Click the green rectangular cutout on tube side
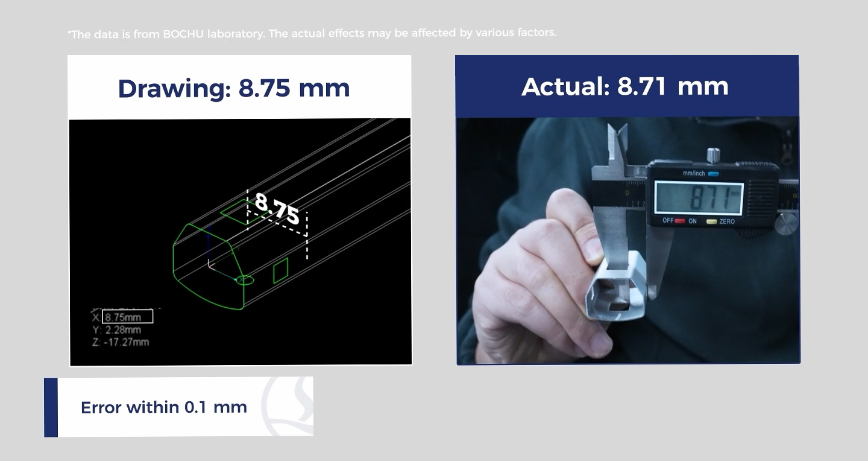The image size is (868, 461). click(281, 270)
